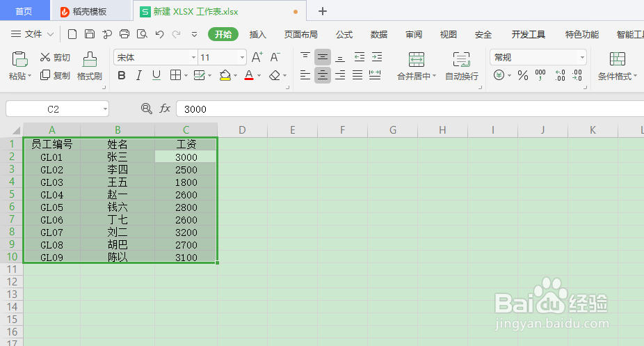Undo the last action
The height and width of the screenshot is (346, 644).
coord(160,34)
